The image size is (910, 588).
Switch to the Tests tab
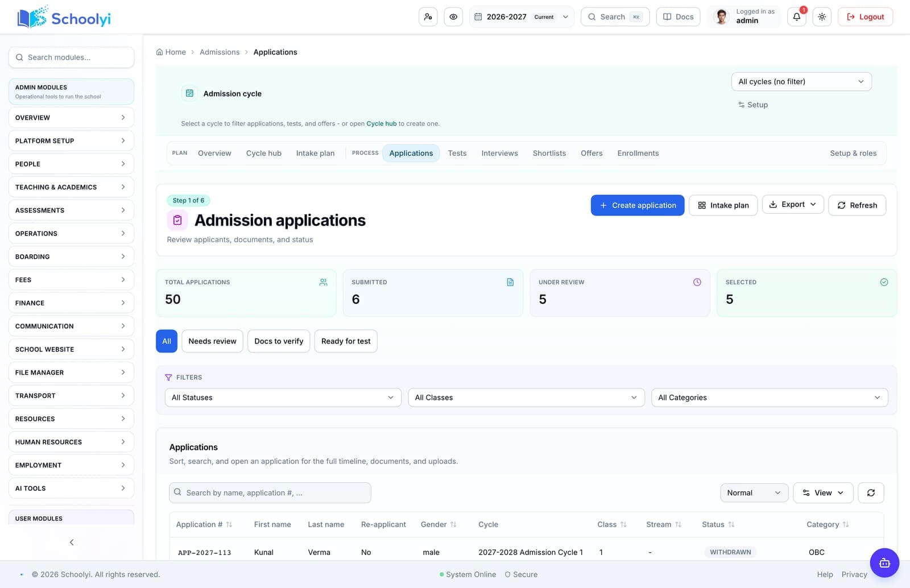457,153
